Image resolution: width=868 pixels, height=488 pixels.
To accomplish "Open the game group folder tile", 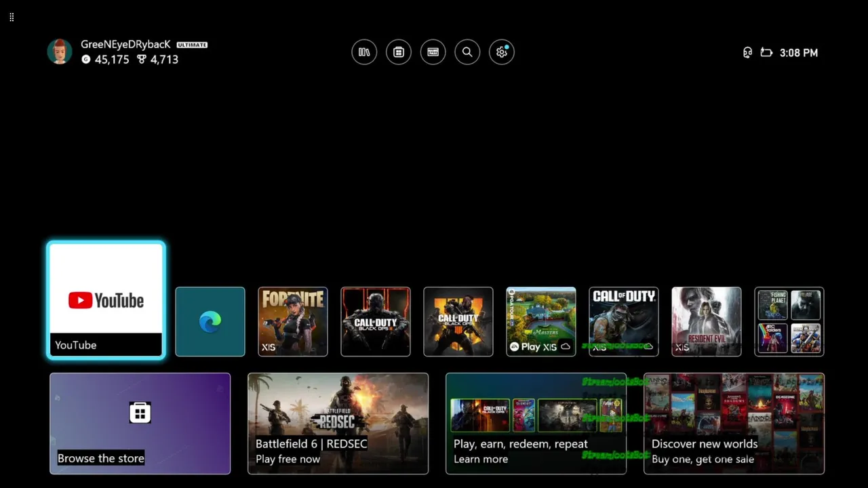I will tap(789, 321).
